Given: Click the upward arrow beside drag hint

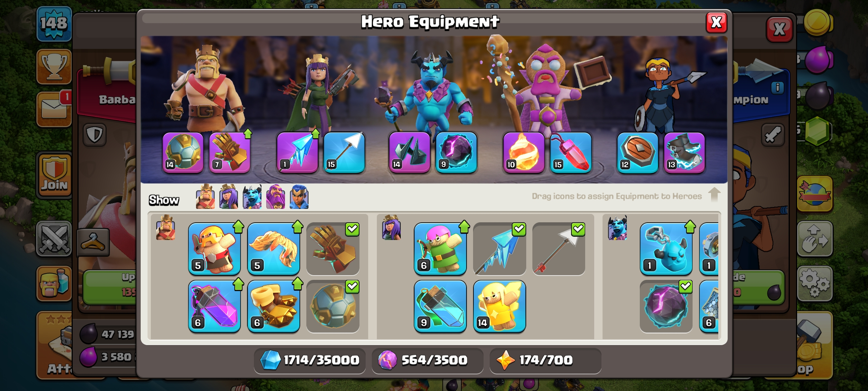Looking at the screenshot, I should click(714, 194).
